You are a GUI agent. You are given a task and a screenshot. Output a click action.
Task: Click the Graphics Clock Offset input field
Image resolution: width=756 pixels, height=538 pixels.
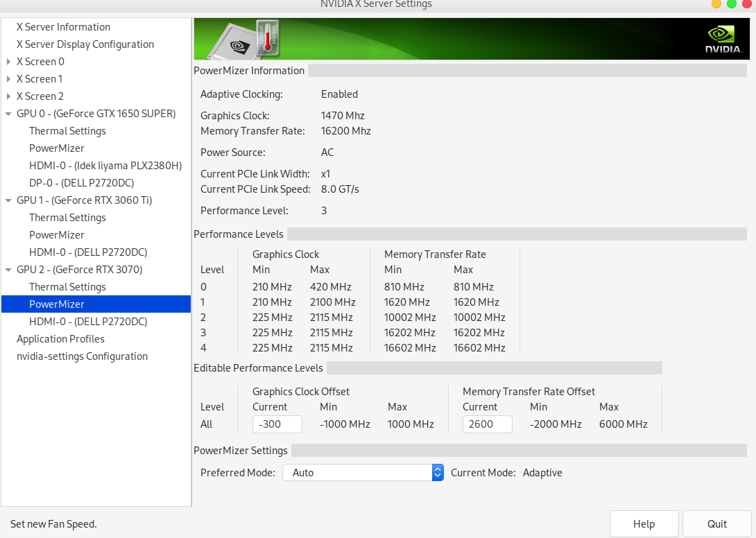pos(277,424)
